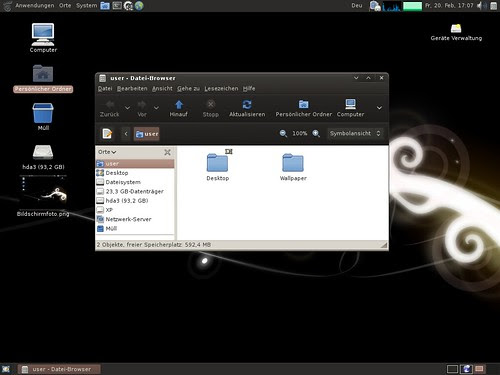Click the Vor forward arrow
This screenshot has height=375, width=500.
pos(142,105)
